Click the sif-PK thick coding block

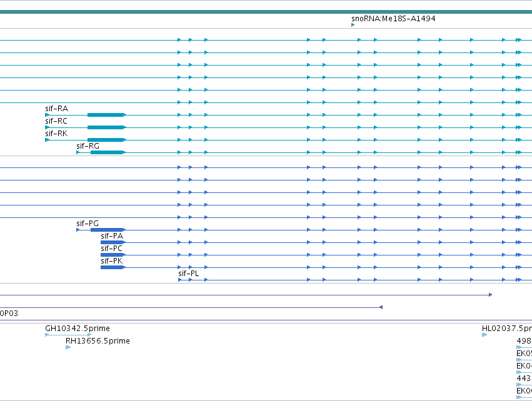[112, 267]
